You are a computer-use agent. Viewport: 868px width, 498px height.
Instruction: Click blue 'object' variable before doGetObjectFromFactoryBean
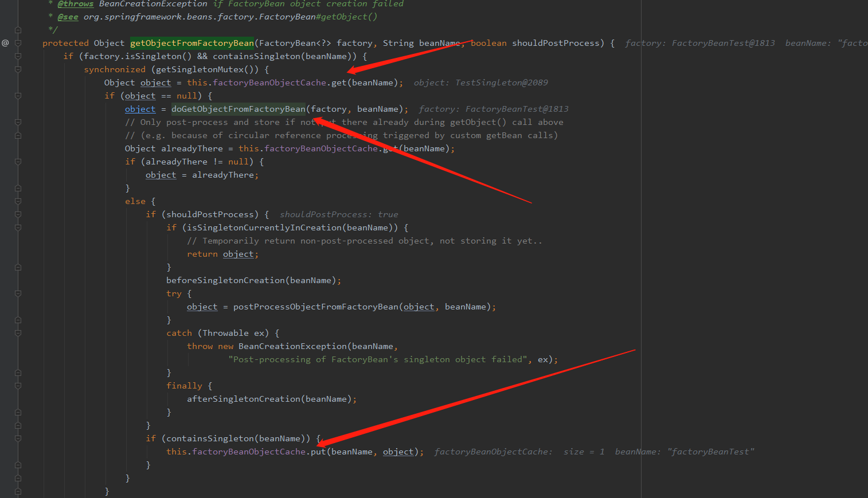coord(140,109)
